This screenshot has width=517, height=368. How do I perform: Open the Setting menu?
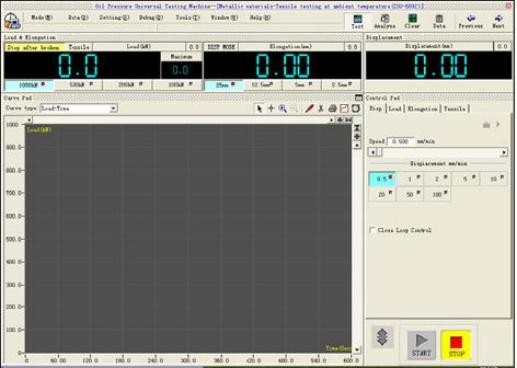tap(114, 18)
